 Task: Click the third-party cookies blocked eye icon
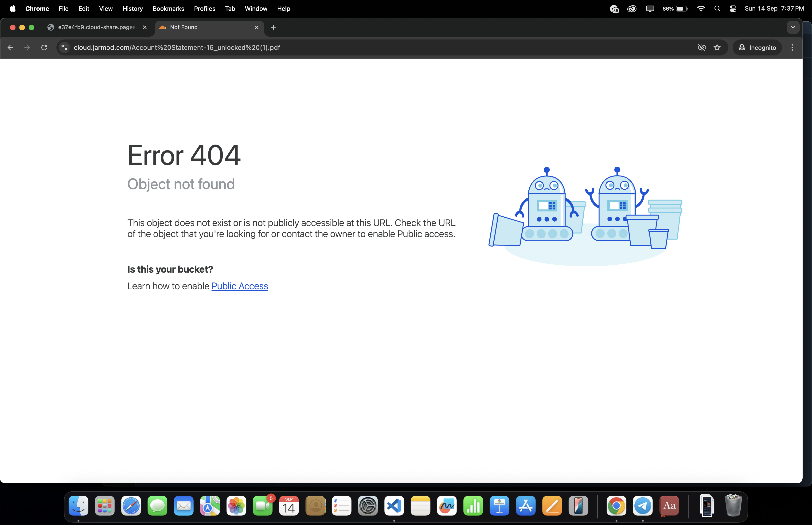click(x=702, y=47)
